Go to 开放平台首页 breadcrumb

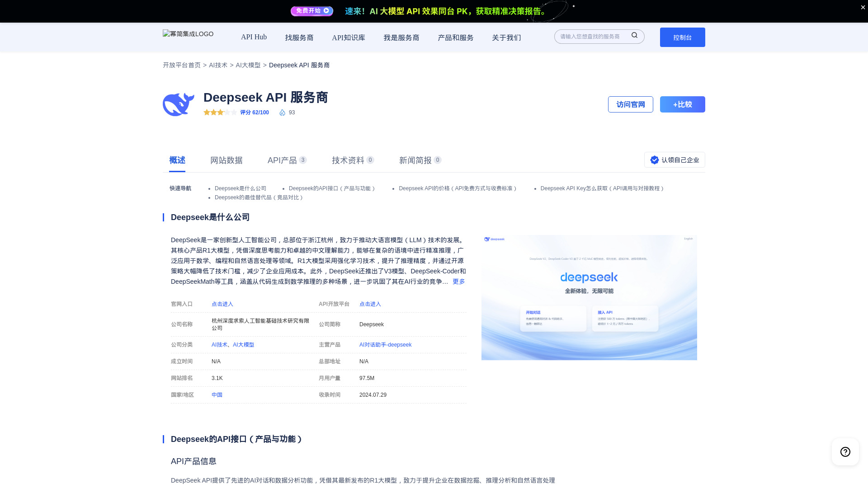182,65
